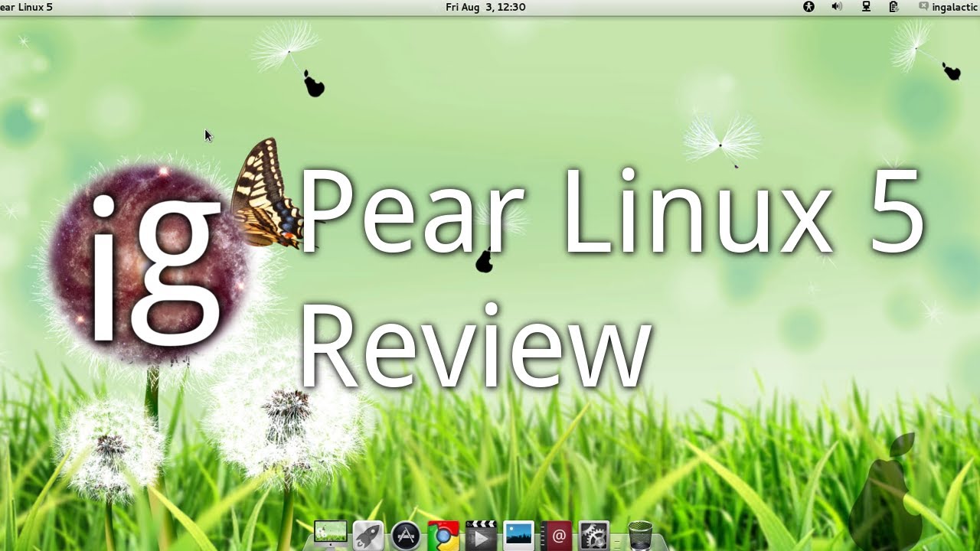Click the battery power indicator icon
Image resolution: width=980 pixels, height=551 pixels.
[893, 7]
